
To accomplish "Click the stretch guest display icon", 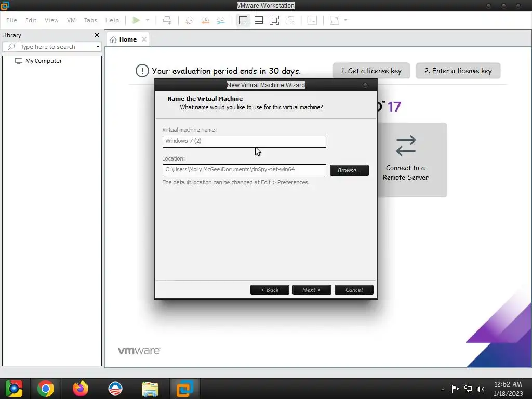I will click(335, 20).
